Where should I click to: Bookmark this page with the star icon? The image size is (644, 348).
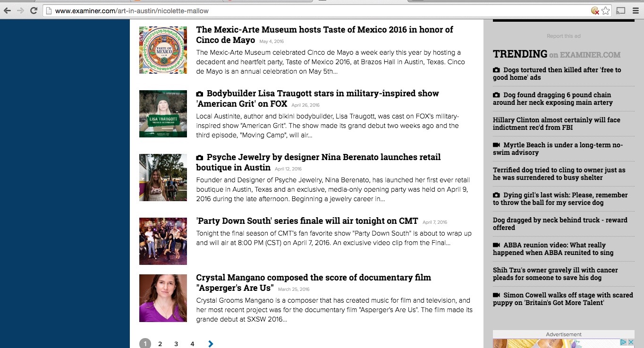pos(605,10)
